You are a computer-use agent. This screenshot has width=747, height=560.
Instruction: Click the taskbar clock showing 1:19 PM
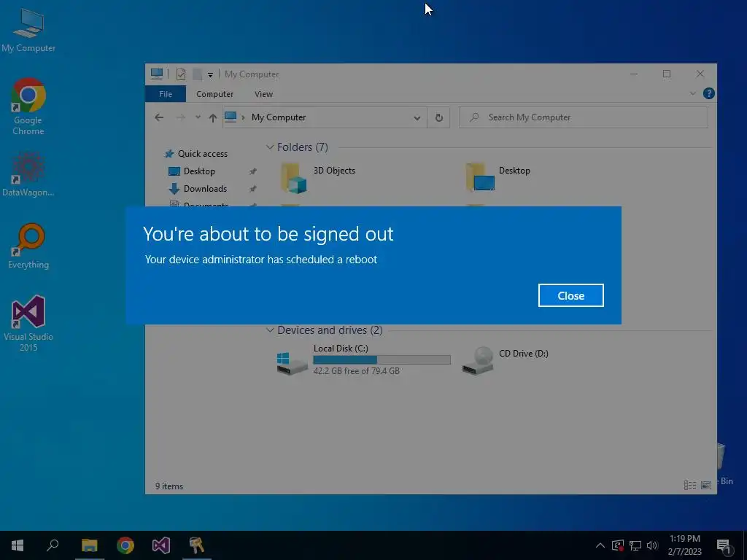click(684, 545)
